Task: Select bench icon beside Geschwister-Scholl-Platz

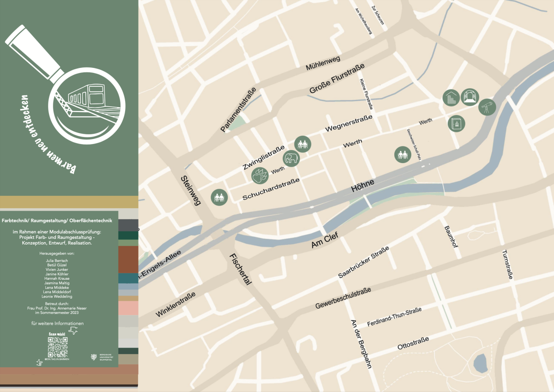Action: pyautogui.click(x=403, y=154)
